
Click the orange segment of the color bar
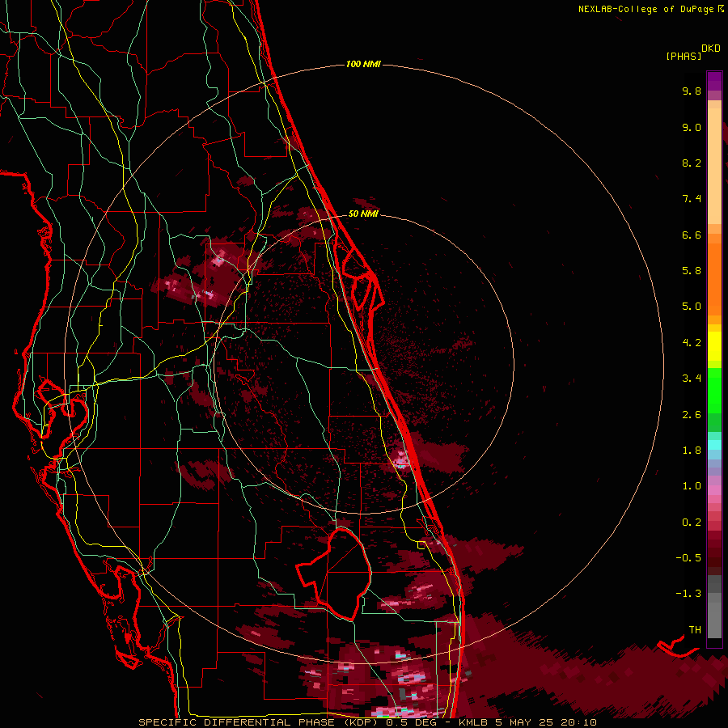[x=714, y=278]
